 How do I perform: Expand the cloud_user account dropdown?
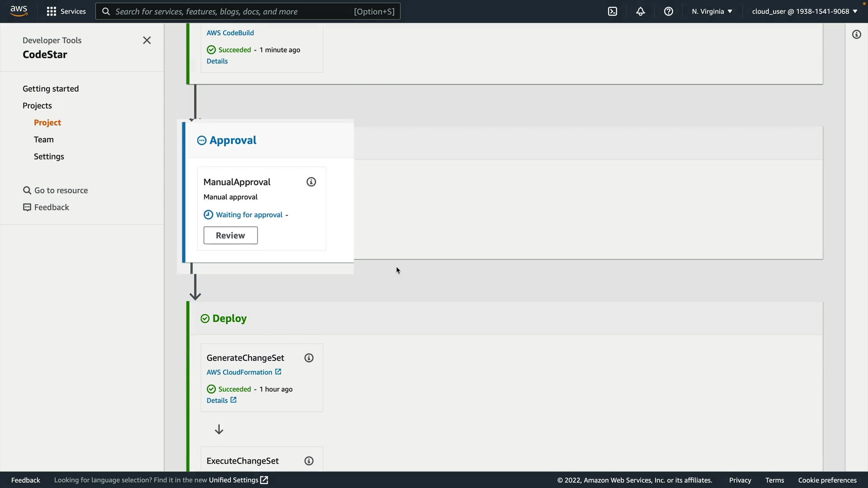tap(804, 11)
